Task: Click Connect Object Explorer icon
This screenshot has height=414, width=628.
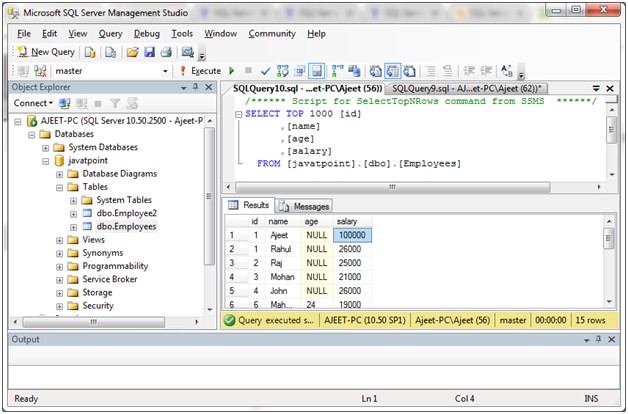Action: click(x=64, y=104)
